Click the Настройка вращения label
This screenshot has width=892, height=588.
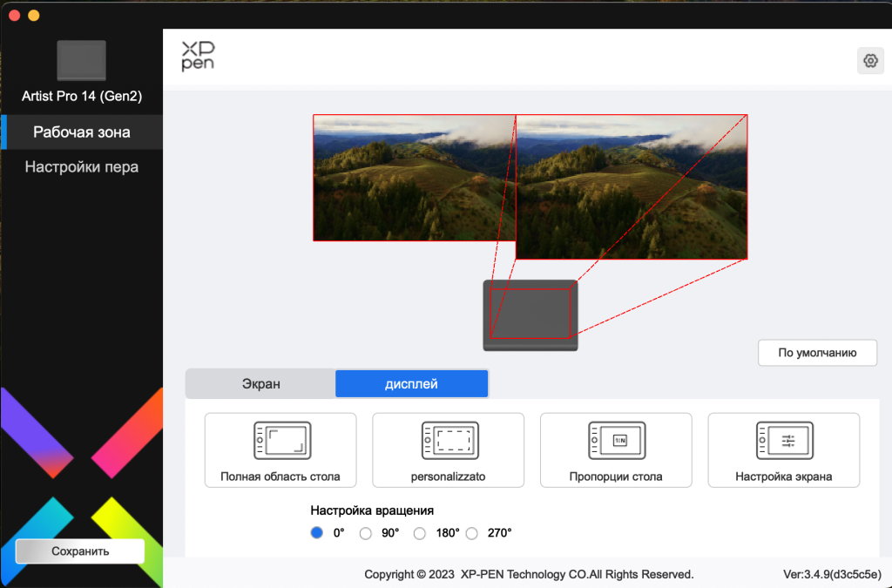372,510
